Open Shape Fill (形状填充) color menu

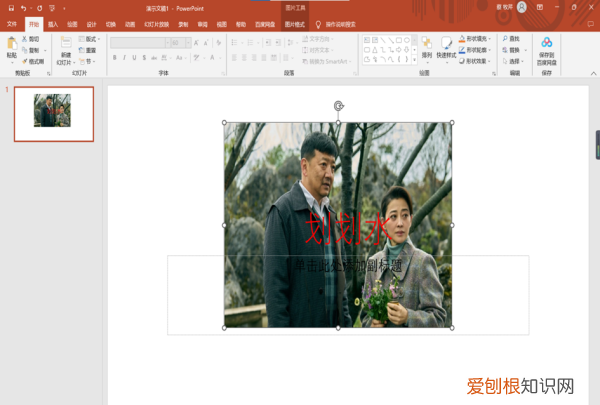(x=475, y=39)
